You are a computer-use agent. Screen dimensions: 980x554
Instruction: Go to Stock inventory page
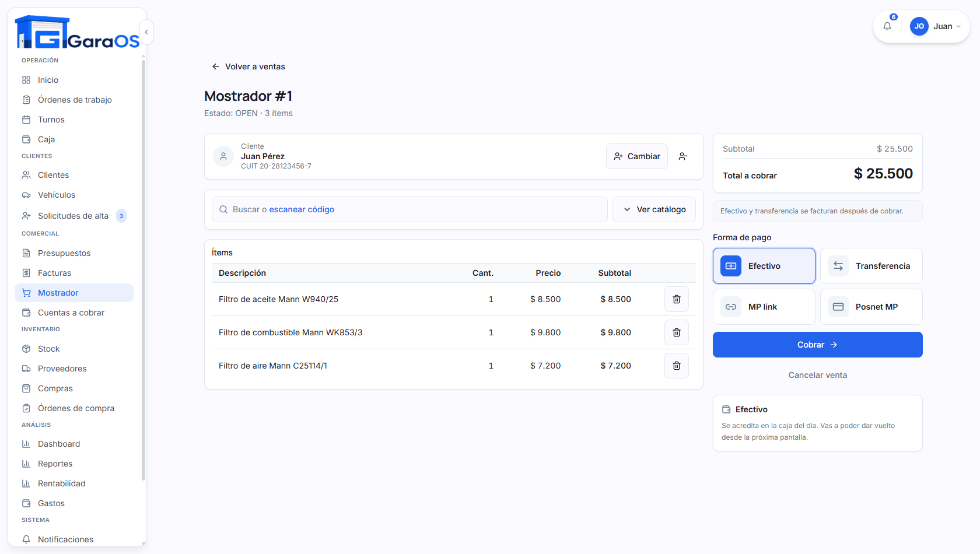point(74,349)
